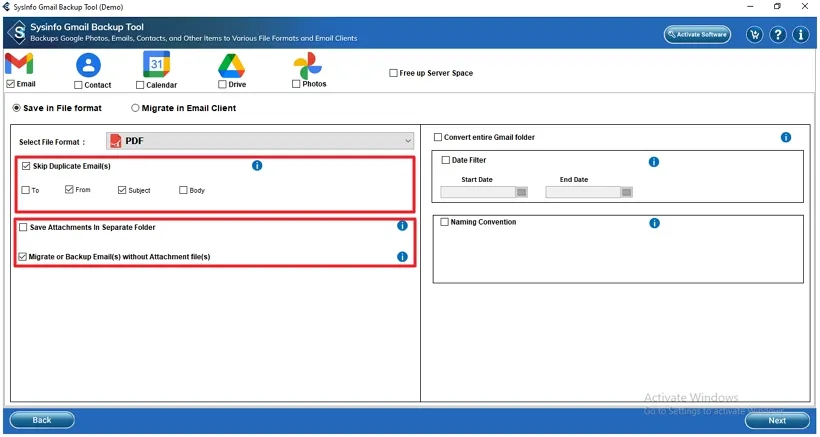The height and width of the screenshot is (437, 820).
Task: Uncheck Migrate or Backup without Attachment files
Action: 22,257
